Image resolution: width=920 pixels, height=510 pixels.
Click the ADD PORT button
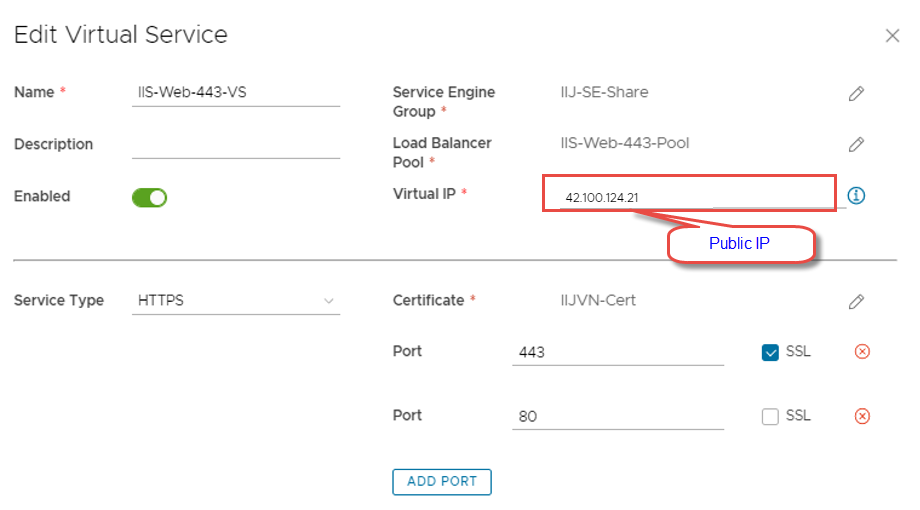(441, 481)
